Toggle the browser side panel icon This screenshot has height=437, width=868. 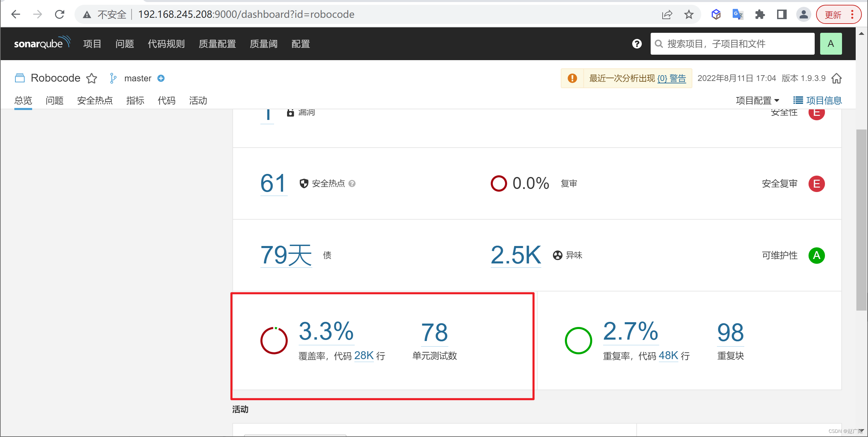[782, 15]
